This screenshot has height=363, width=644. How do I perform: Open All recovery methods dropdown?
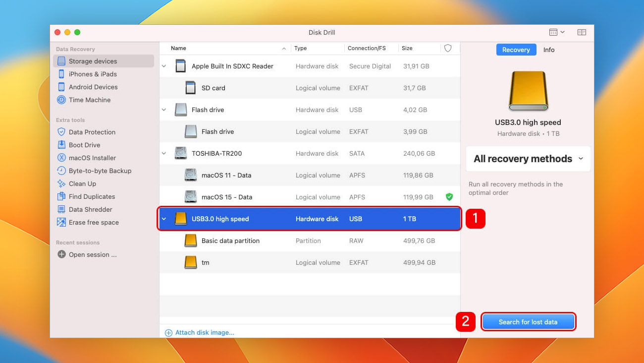pos(528,159)
